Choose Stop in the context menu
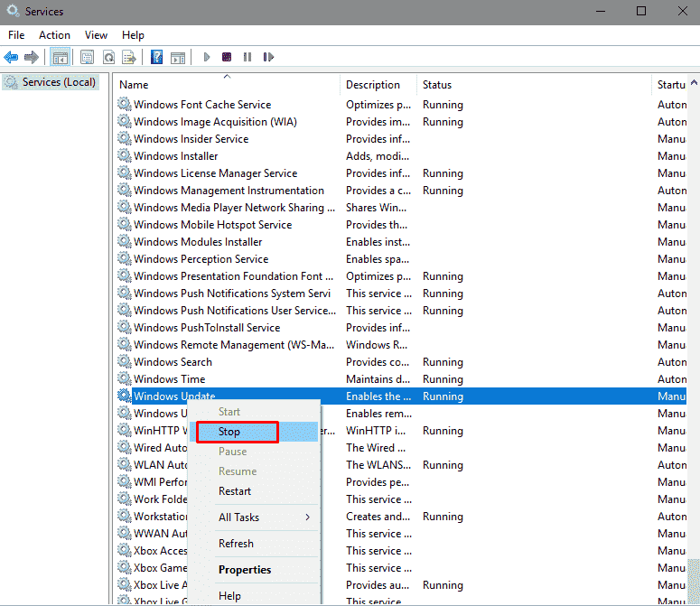 [x=254, y=432]
